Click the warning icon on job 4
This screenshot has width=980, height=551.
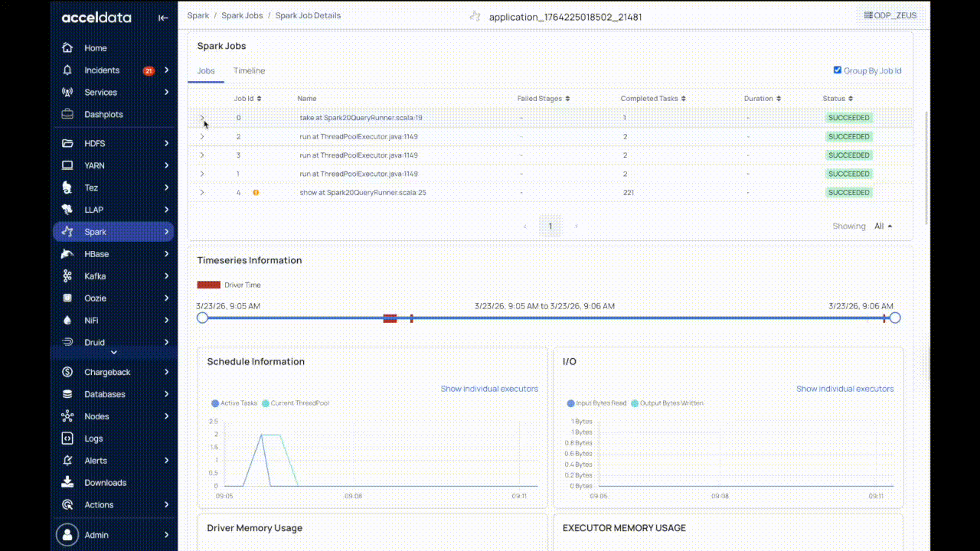(256, 193)
